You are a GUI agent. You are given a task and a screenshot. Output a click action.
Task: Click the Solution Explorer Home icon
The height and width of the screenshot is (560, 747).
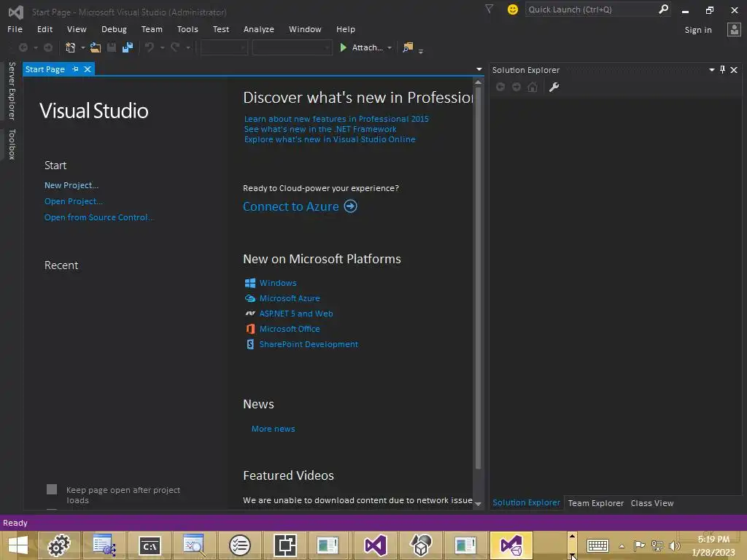(533, 87)
